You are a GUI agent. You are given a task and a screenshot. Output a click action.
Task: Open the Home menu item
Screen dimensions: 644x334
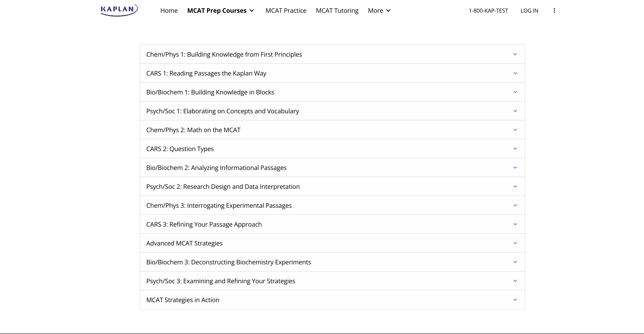[169, 10]
